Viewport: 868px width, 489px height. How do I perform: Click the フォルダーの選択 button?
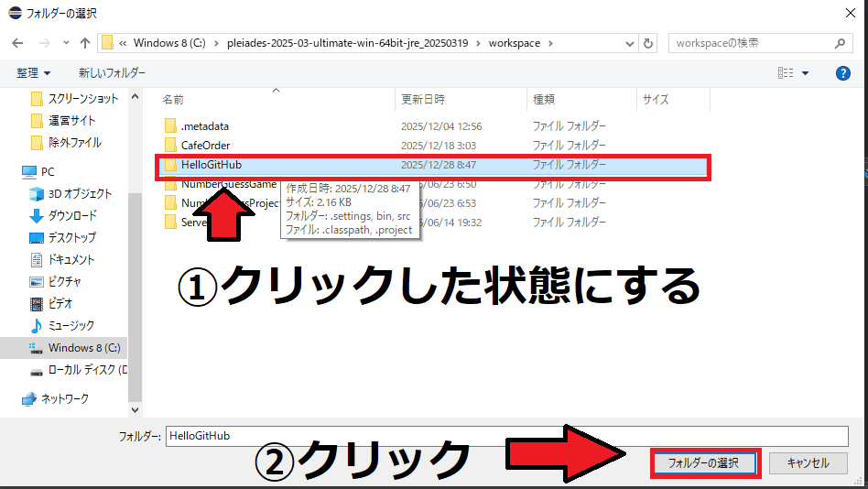point(704,463)
